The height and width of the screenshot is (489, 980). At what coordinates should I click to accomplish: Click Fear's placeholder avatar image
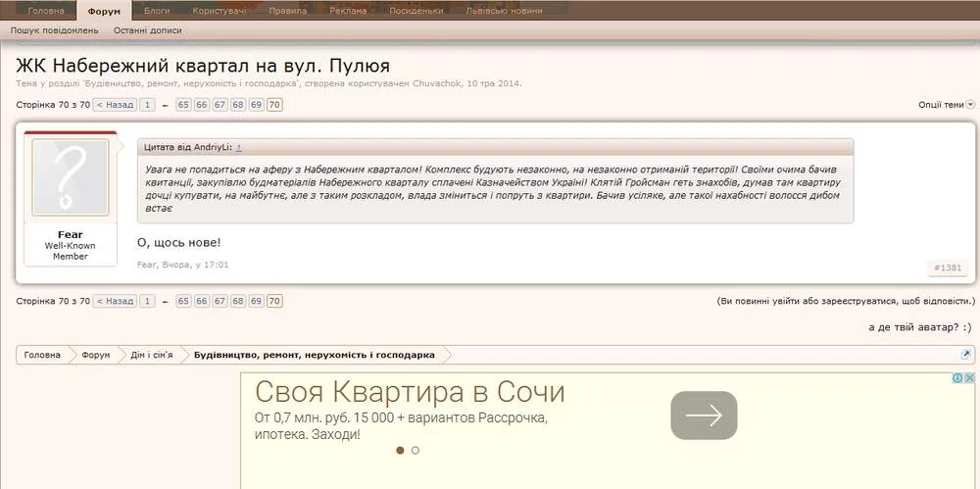pyautogui.click(x=70, y=177)
